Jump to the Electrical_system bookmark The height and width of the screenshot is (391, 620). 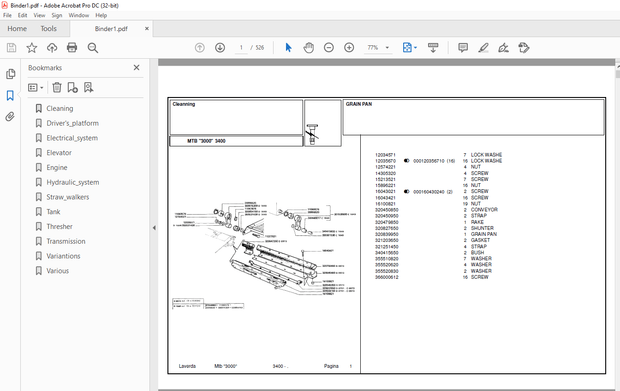coord(72,138)
